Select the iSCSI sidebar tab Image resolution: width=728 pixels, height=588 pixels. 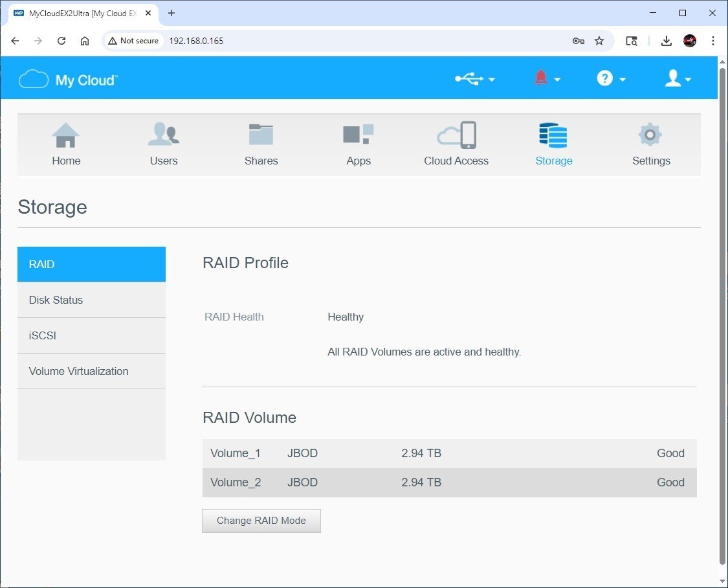click(91, 335)
